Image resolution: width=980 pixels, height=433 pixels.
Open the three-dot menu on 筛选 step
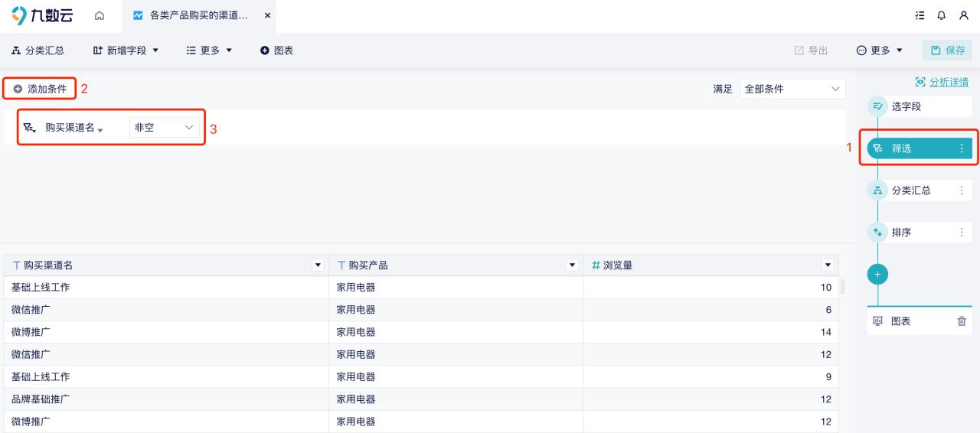[x=962, y=148]
